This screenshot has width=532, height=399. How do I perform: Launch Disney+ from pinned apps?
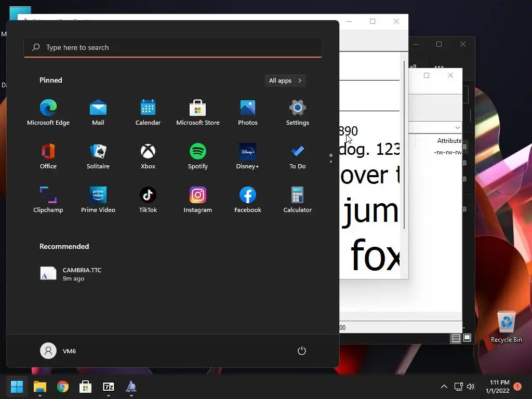coord(248,156)
